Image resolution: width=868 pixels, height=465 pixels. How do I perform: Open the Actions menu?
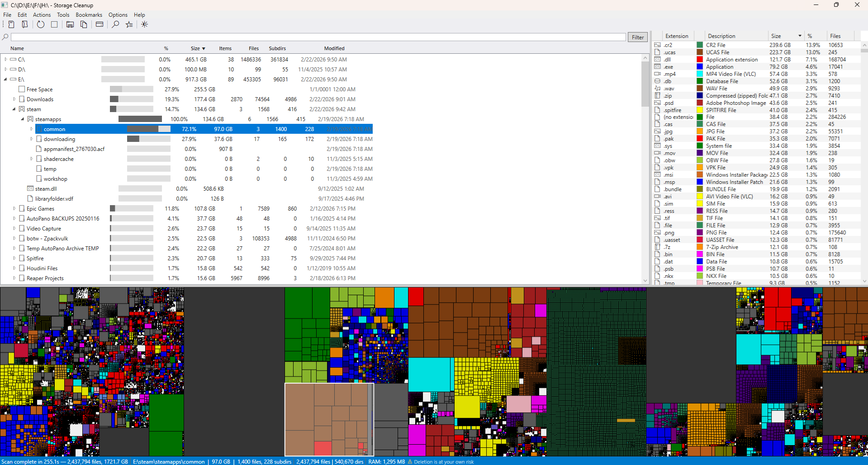(x=42, y=14)
